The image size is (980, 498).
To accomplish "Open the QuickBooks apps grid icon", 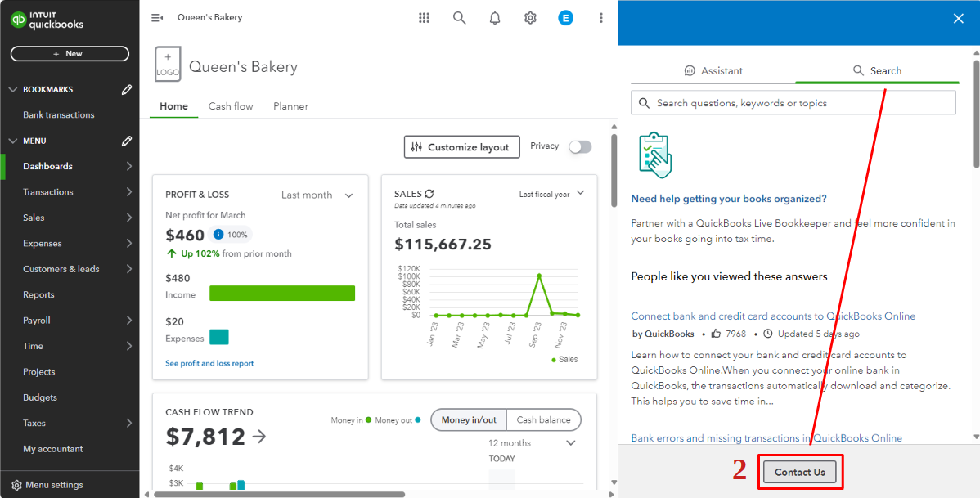I will [x=424, y=17].
